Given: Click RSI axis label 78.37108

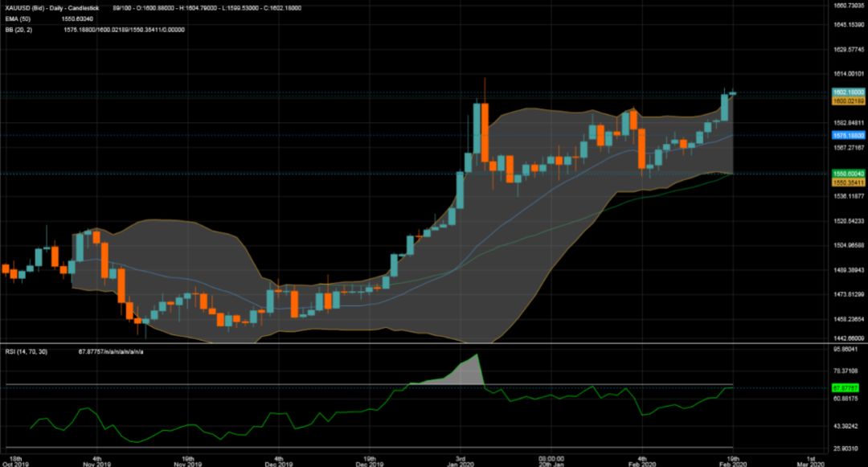Looking at the screenshot, I should coord(845,371).
